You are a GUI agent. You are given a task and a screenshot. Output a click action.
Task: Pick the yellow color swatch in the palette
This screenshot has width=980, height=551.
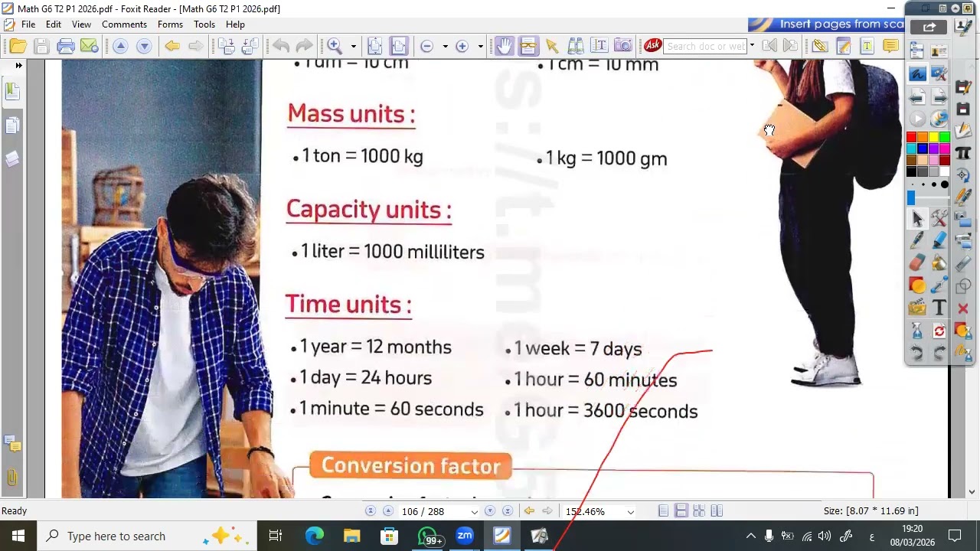point(933,138)
